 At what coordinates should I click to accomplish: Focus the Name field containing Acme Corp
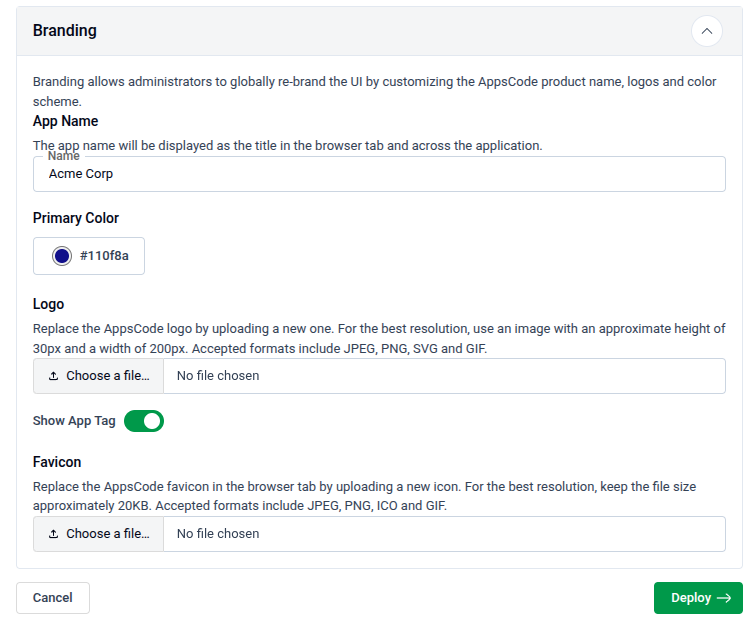coord(378,174)
